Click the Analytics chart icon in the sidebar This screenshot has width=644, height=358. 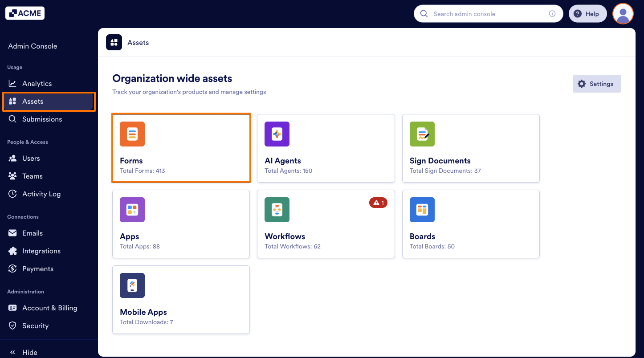point(12,83)
